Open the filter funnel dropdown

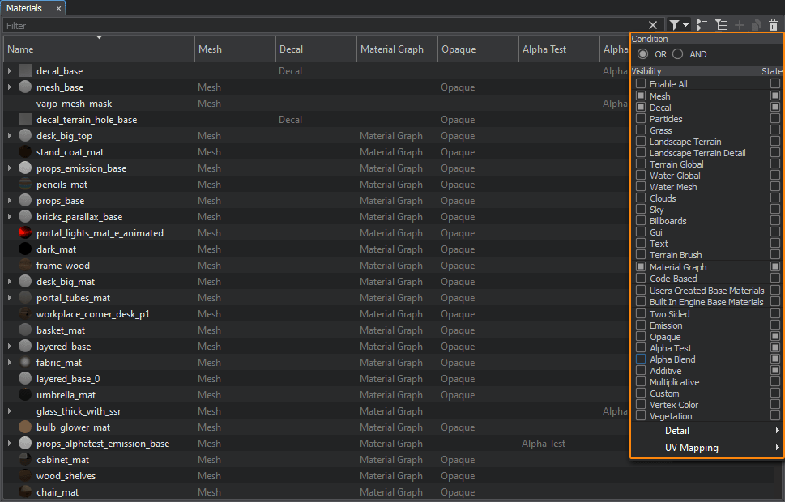(679, 25)
